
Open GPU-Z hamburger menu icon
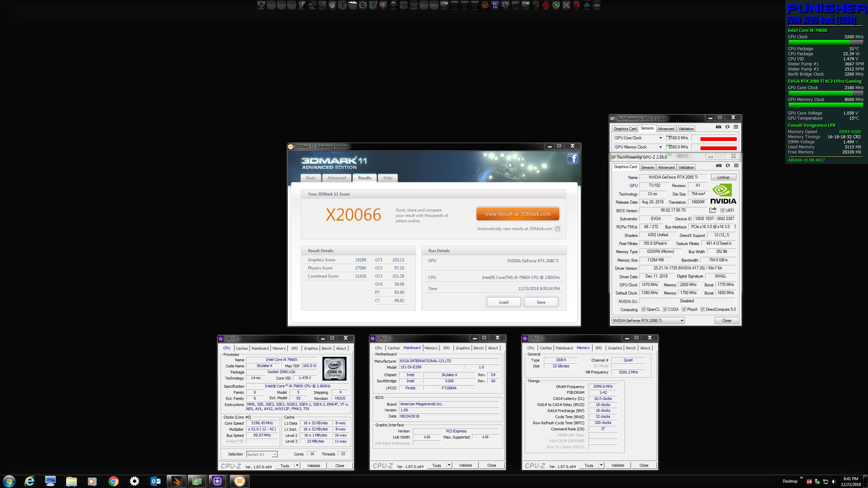736,165
